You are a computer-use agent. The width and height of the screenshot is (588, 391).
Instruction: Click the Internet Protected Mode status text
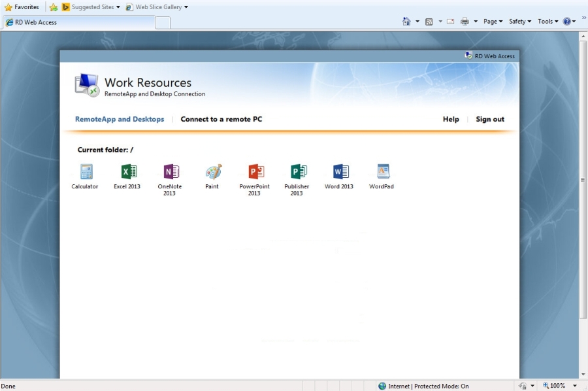click(x=428, y=386)
